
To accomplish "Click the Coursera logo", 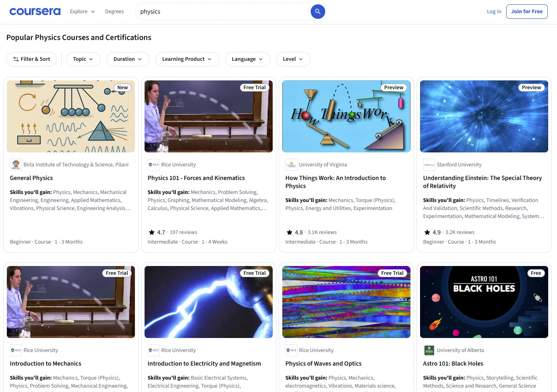I will tap(35, 11).
